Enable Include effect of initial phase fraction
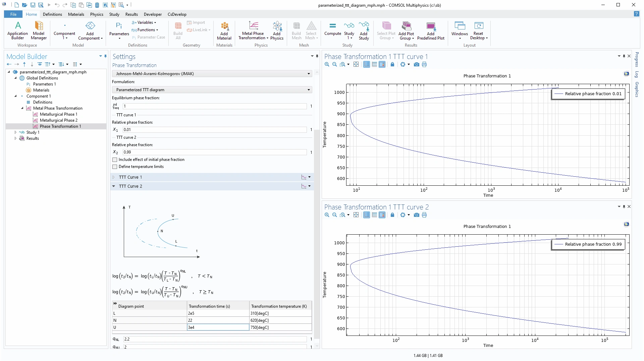This screenshot has width=644, height=361. (x=115, y=160)
